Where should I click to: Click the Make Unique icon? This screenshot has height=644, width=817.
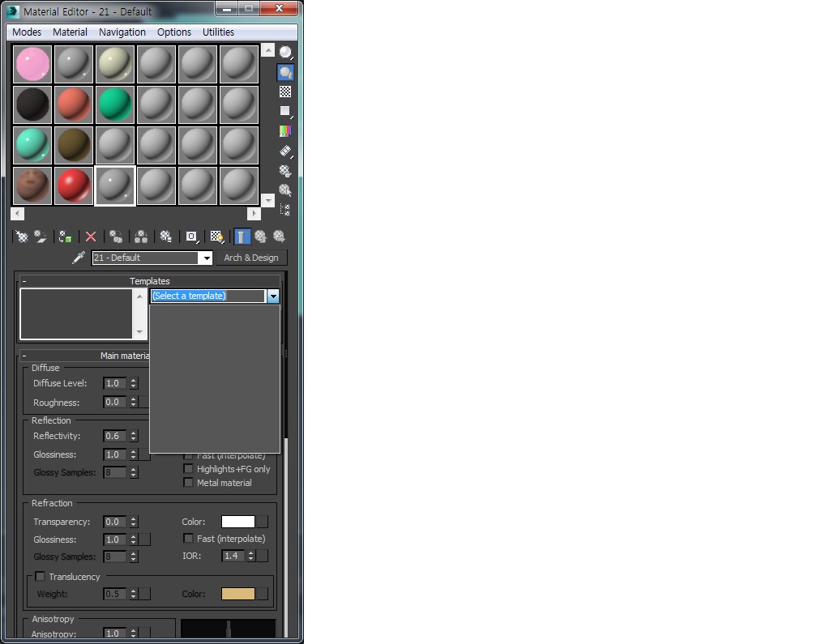(141, 237)
